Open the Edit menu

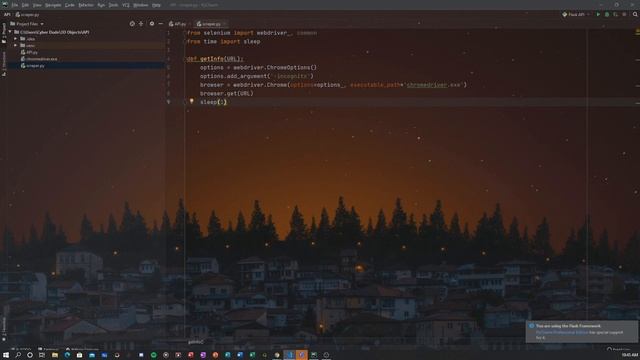coord(25,5)
